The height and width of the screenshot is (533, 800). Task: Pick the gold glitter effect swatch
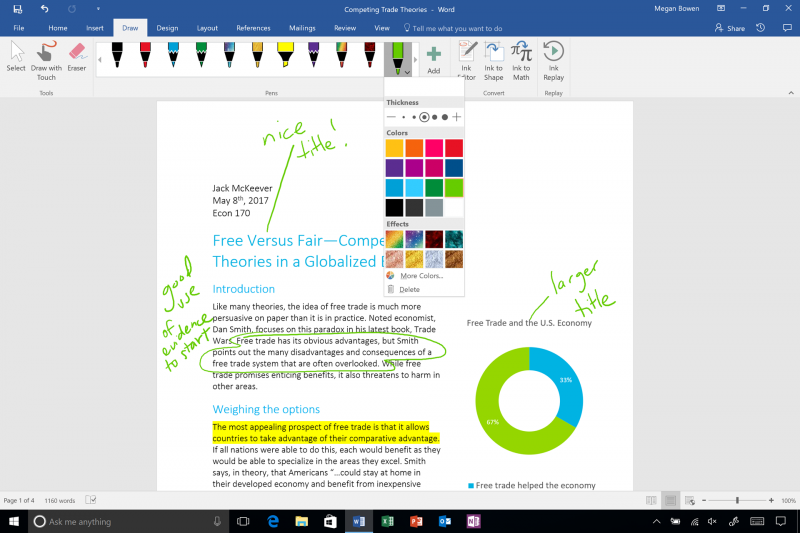(x=414, y=259)
